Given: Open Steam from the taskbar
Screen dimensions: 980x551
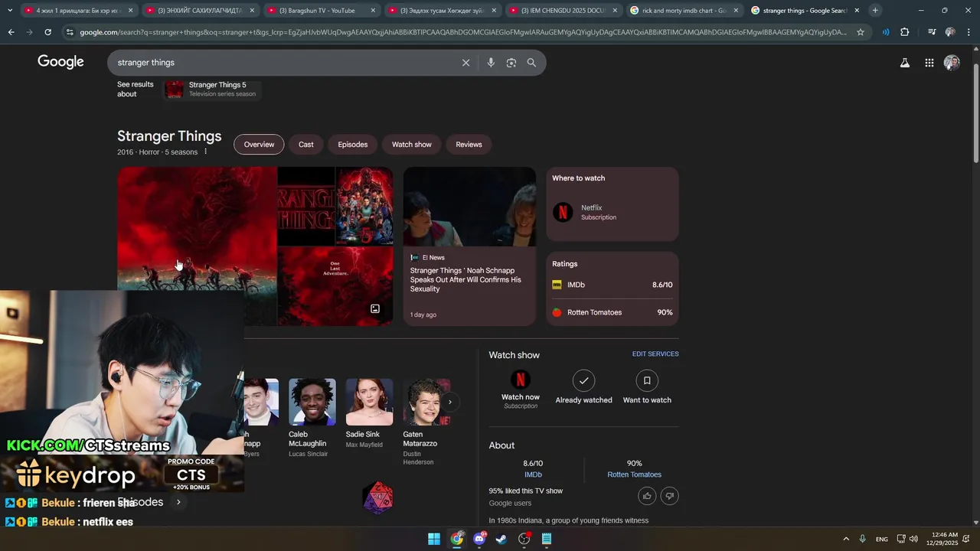Looking at the screenshot, I should [x=501, y=539].
